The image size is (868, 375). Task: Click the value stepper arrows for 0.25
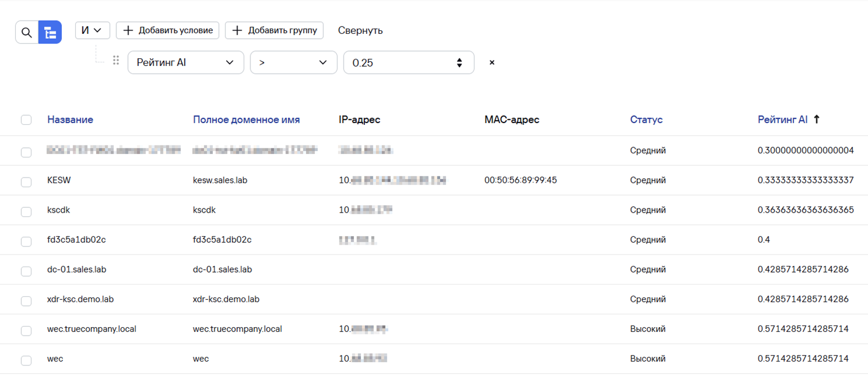point(459,62)
